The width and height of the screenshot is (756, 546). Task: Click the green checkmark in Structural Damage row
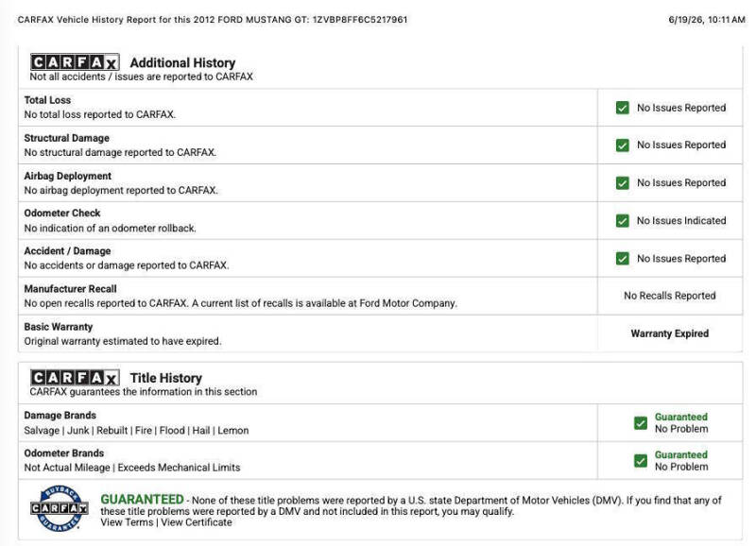[x=622, y=145]
